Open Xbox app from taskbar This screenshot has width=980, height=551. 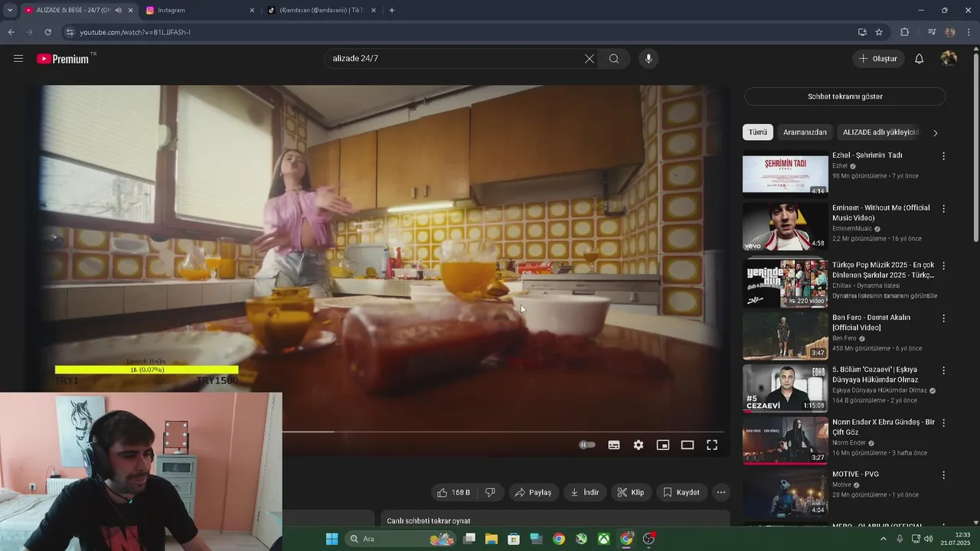pos(604,539)
